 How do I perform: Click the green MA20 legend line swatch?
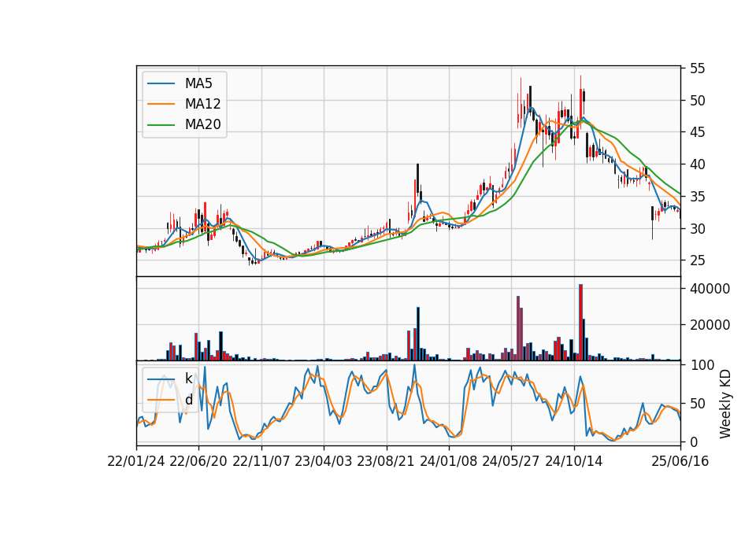coord(161,125)
